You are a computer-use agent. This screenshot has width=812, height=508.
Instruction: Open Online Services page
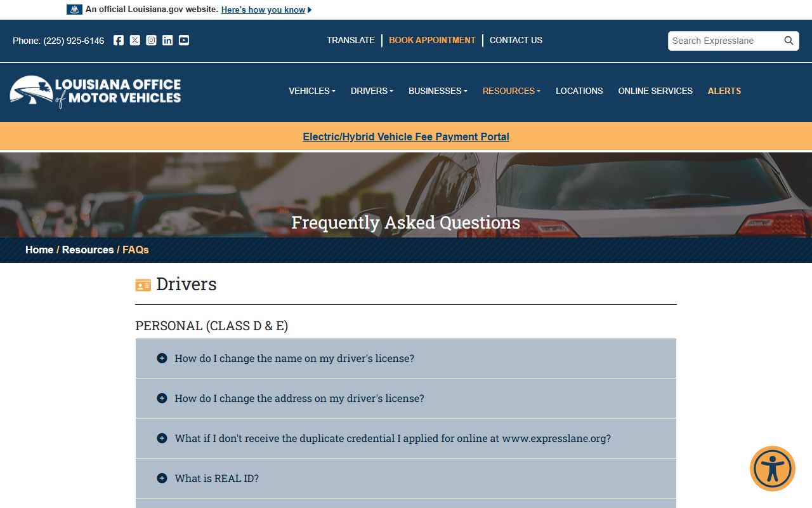pyautogui.click(x=655, y=91)
